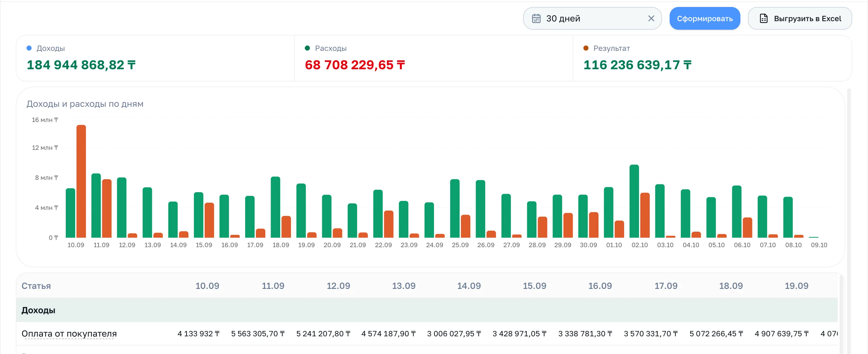Clear the 30 дней period with the X
Screen dimensions: 868x354
click(x=651, y=19)
